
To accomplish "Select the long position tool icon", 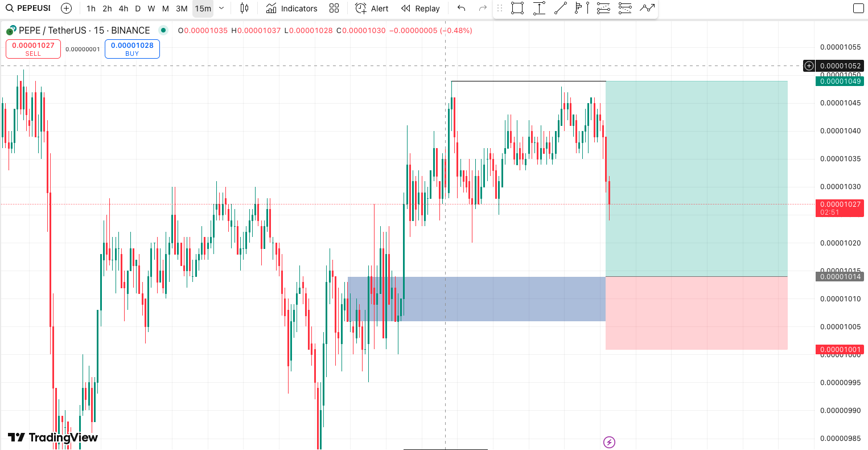I will pos(603,9).
